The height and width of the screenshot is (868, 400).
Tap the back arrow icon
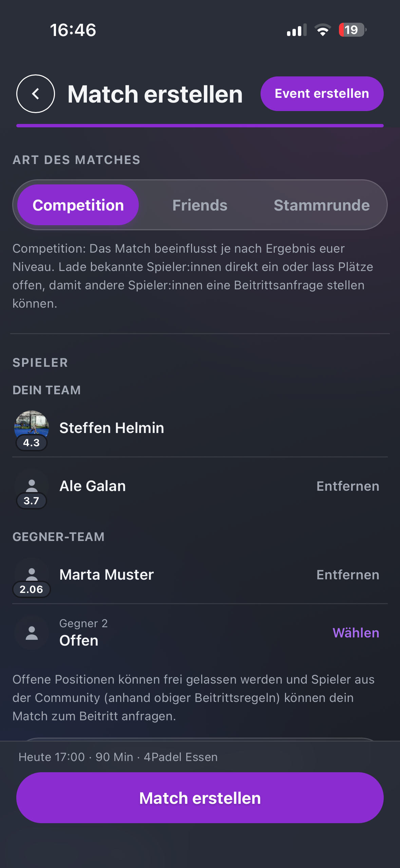pyautogui.click(x=36, y=94)
